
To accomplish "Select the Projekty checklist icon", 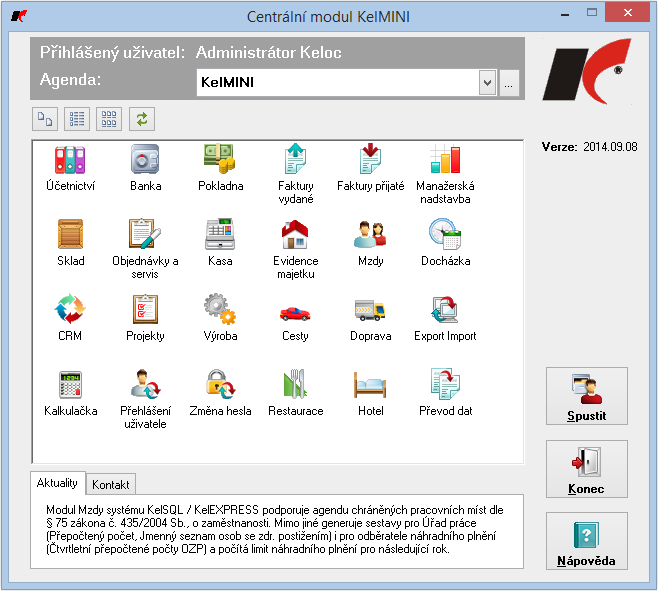I will tap(145, 317).
